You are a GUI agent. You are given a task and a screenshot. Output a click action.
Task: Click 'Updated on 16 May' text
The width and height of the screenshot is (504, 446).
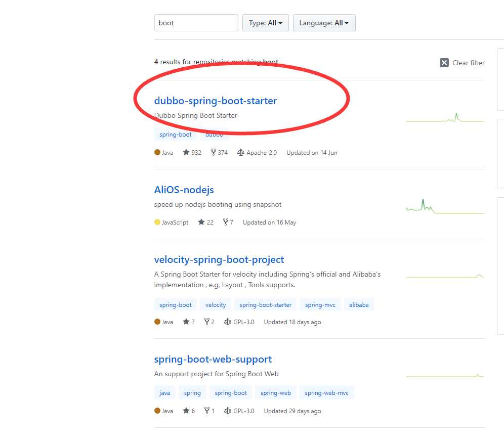click(x=269, y=222)
